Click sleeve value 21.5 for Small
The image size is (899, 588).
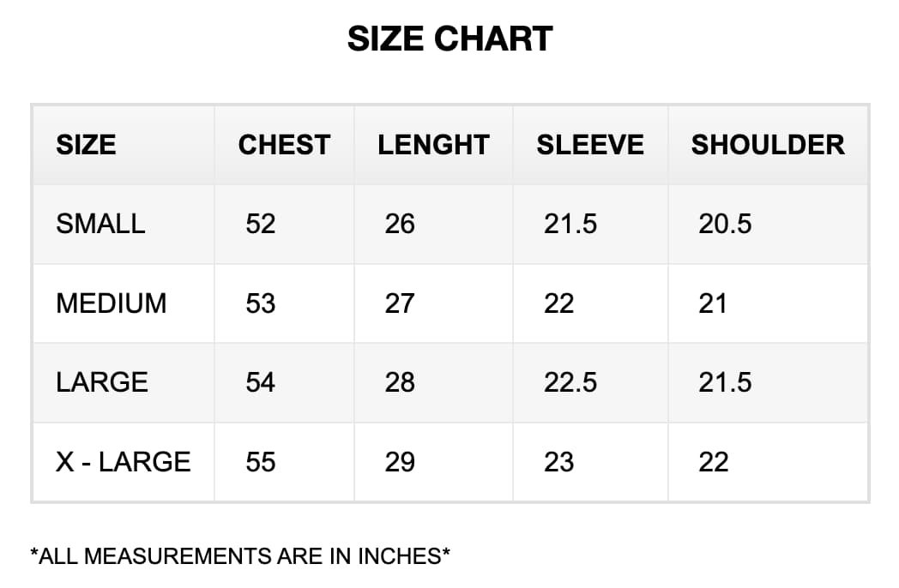[x=570, y=224]
